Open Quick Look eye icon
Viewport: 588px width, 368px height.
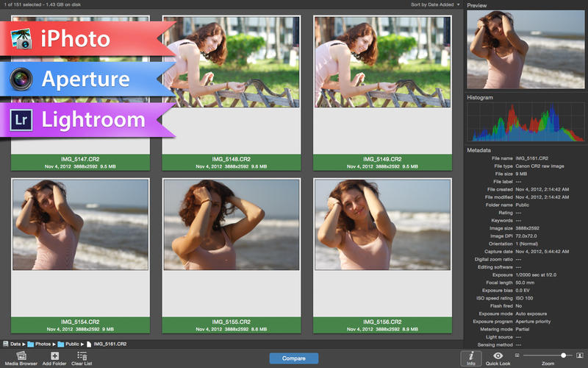point(498,355)
